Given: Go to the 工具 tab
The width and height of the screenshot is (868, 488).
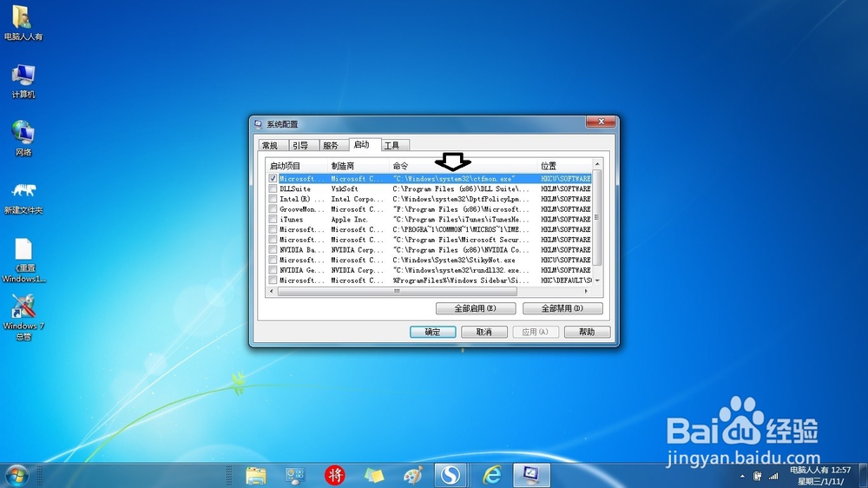Looking at the screenshot, I should pyautogui.click(x=395, y=146).
